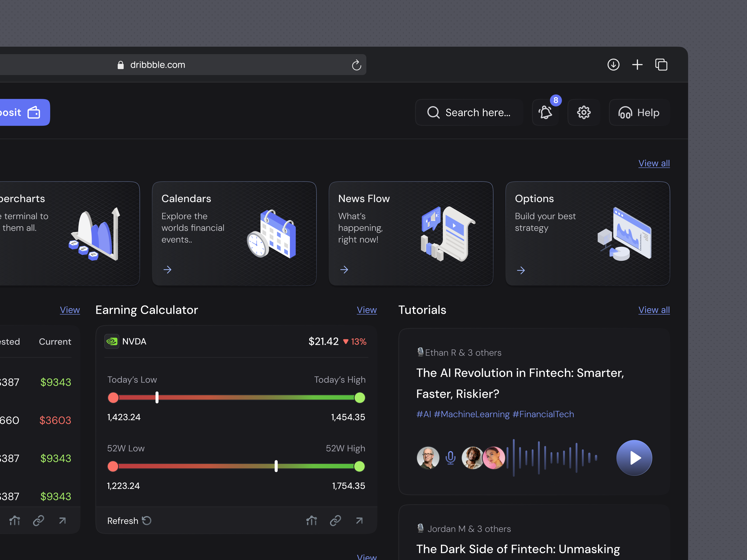Open Help support button
Image resolution: width=747 pixels, height=560 pixels.
pyautogui.click(x=639, y=112)
